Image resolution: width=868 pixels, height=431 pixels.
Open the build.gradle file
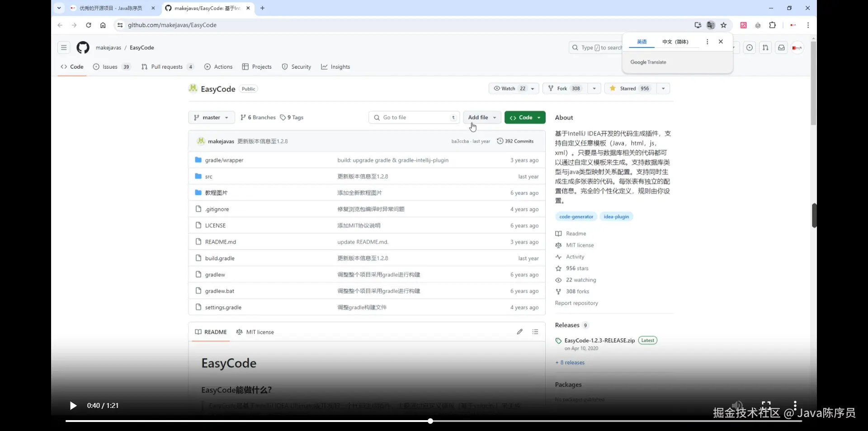coord(220,258)
